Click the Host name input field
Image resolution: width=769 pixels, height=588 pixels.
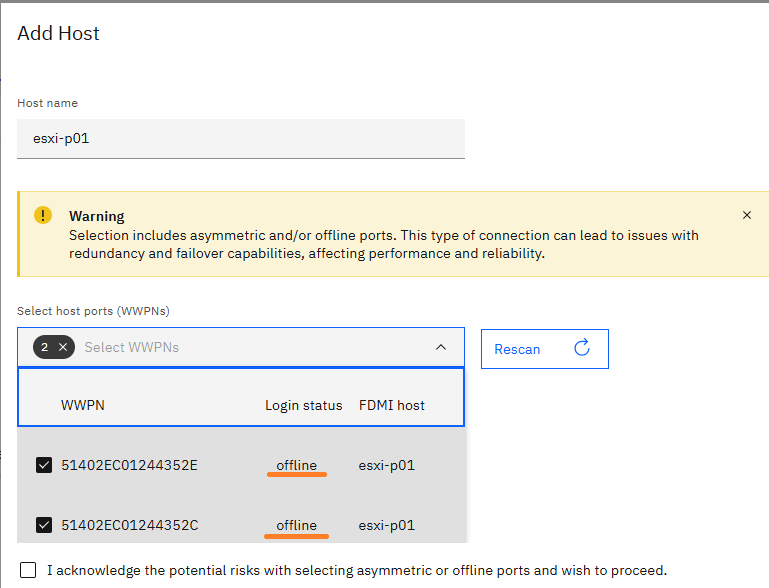(x=241, y=139)
